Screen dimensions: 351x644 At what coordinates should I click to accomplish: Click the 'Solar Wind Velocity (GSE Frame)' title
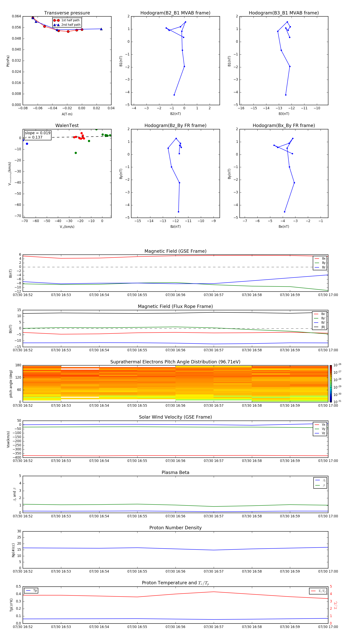[175, 417]
